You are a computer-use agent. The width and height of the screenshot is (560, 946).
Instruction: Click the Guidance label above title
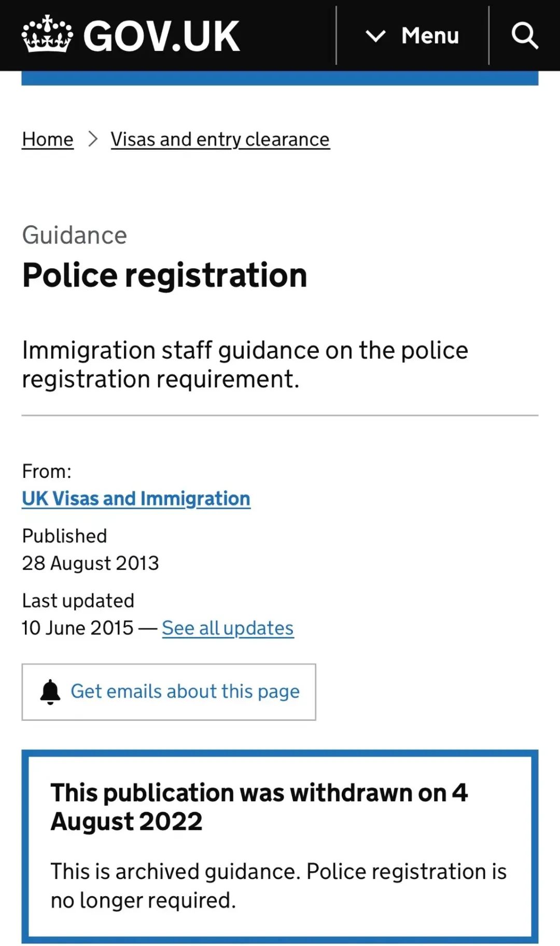74,235
